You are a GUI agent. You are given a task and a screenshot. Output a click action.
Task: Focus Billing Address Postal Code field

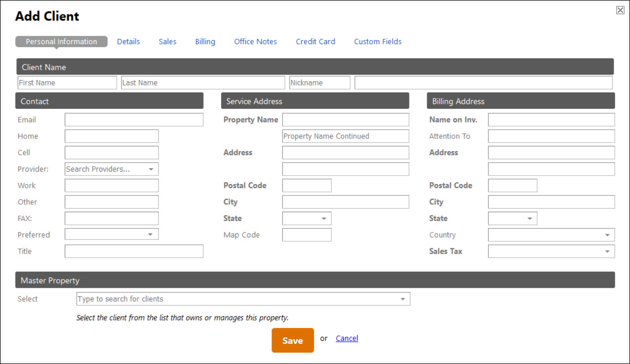pyautogui.click(x=513, y=185)
